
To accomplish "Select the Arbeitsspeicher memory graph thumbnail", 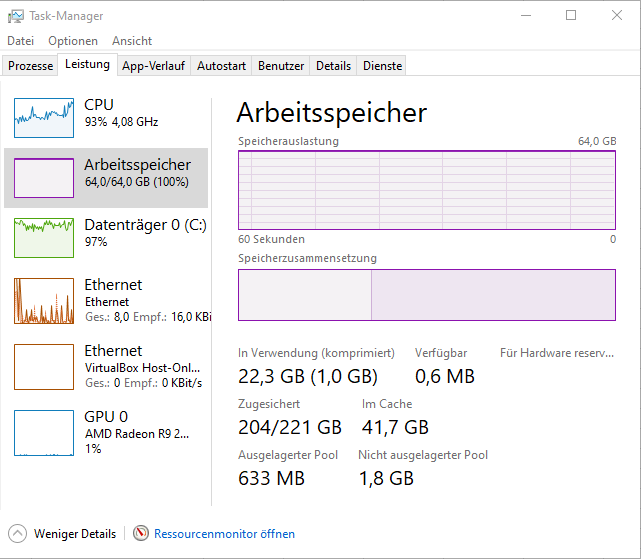I will click(44, 178).
